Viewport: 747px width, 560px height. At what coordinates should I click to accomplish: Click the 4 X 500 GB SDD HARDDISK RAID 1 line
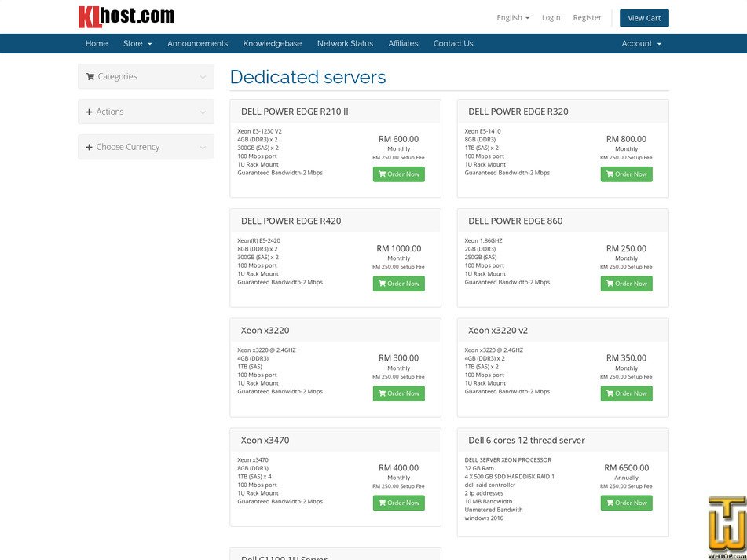[509, 477]
